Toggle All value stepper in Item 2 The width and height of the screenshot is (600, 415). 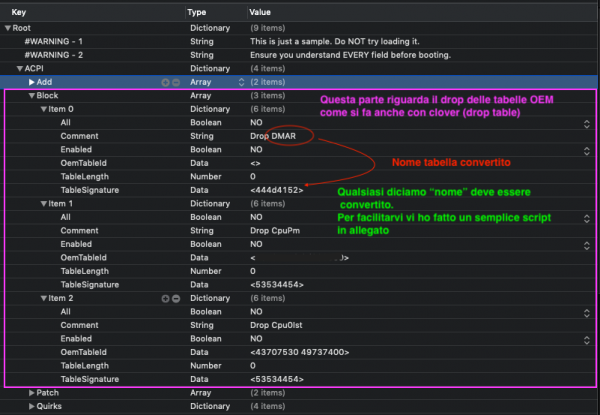click(x=587, y=312)
